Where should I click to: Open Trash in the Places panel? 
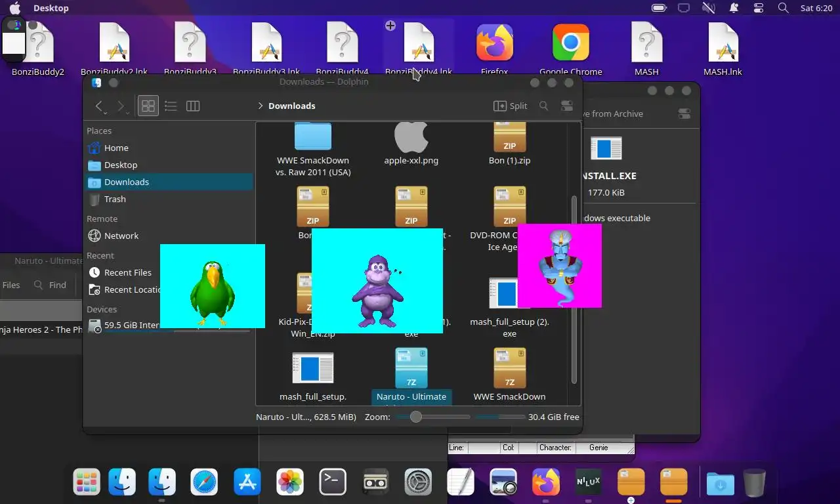169,199
